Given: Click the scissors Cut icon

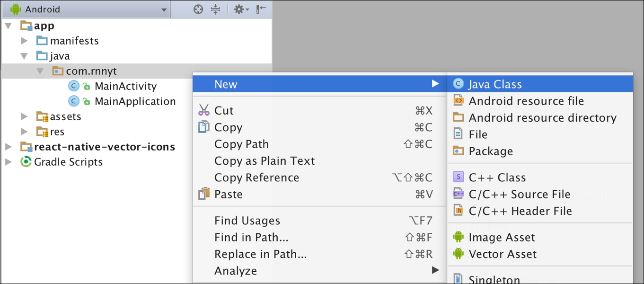Looking at the screenshot, I should tap(204, 110).
